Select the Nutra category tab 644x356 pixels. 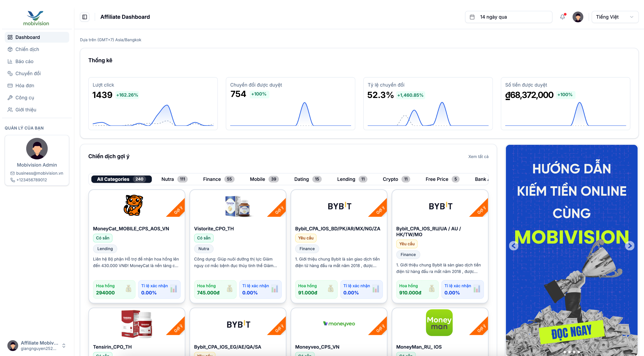point(174,179)
